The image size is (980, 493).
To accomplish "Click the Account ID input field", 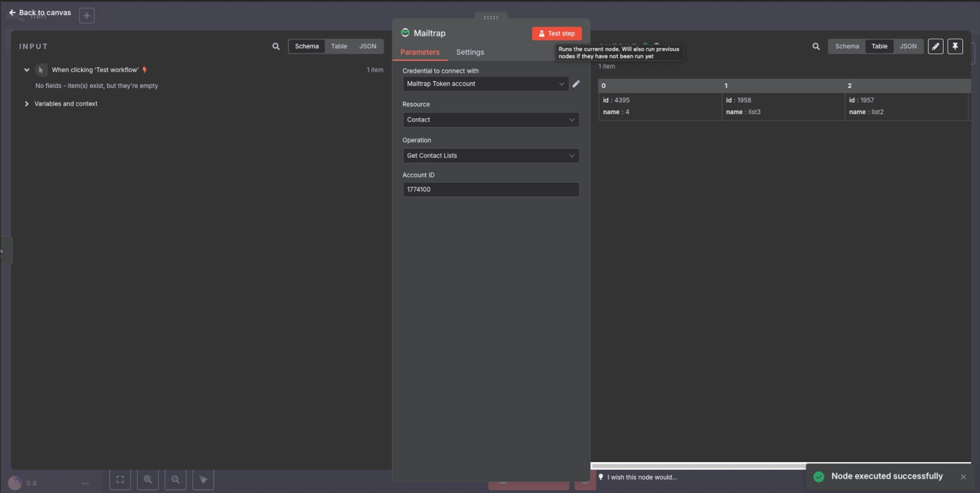I will [491, 190].
